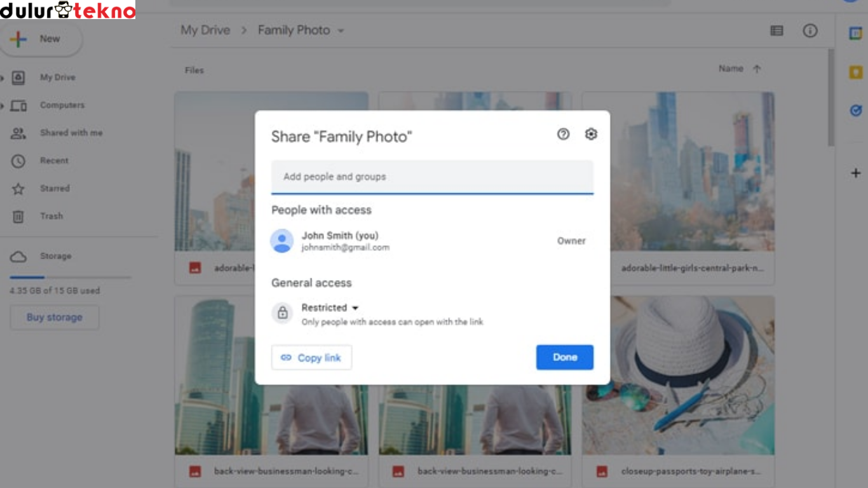Open Google Calendar side panel icon

coord(855,34)
